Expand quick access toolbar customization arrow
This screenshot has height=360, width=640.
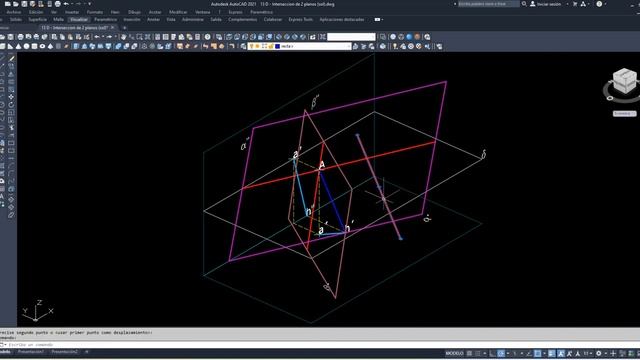point(90,4)
